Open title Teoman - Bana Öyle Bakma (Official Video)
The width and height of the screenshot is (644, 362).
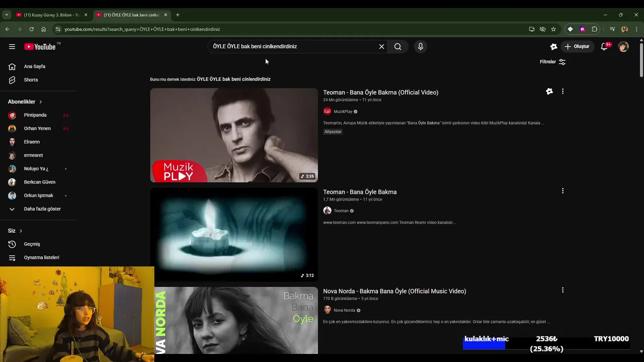click(x=380, y=93)
